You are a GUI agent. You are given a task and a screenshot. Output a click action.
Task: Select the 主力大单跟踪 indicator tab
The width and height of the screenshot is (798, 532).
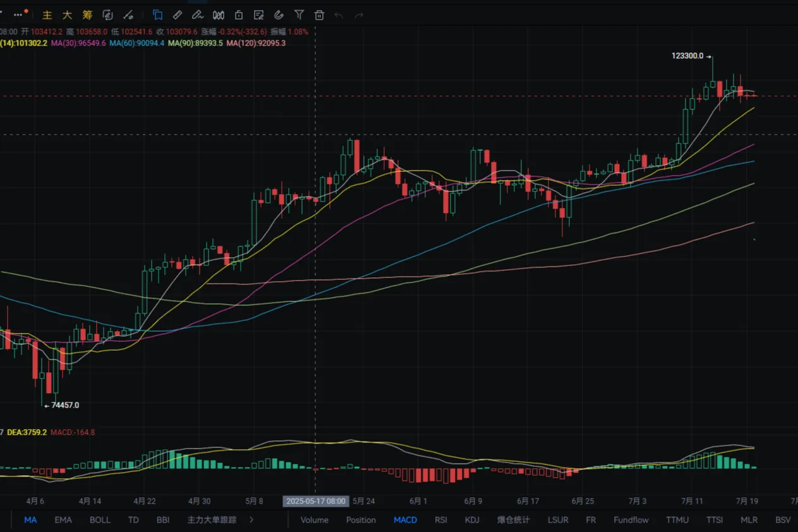pos(212,520)
